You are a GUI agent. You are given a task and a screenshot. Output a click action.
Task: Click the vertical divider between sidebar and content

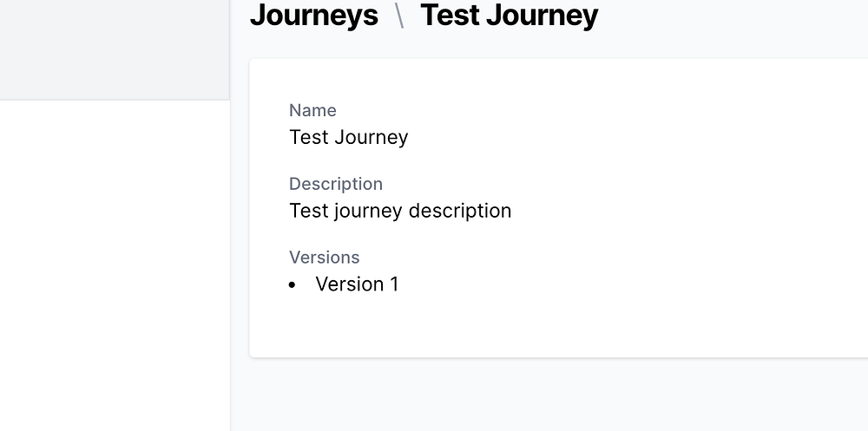coord(230,260)
